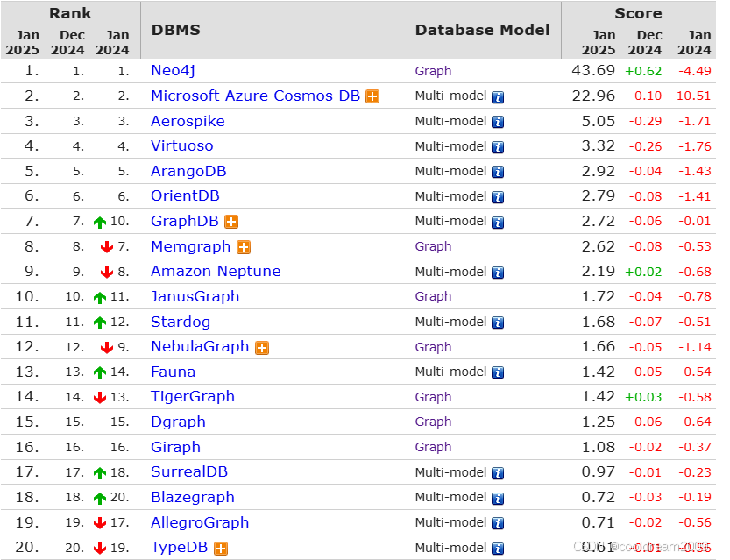Click the red down arrow in NebulaGraph row

click(107, 347)
